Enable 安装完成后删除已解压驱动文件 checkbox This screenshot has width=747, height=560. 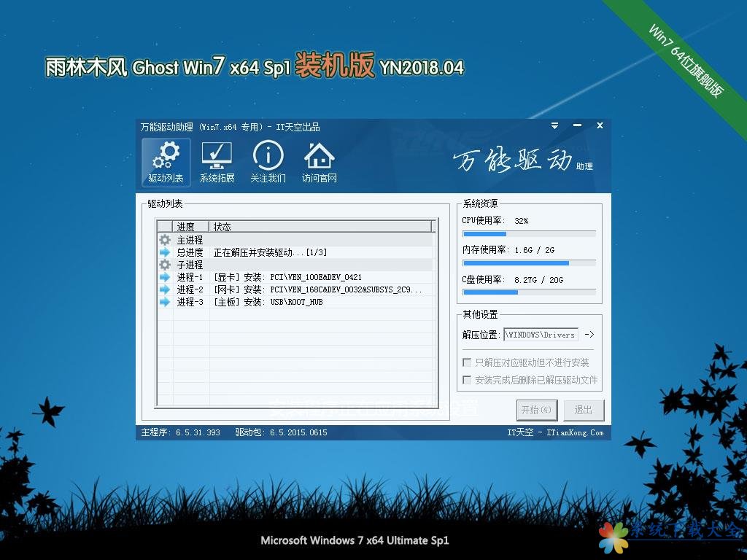click(x=467, y=379)
